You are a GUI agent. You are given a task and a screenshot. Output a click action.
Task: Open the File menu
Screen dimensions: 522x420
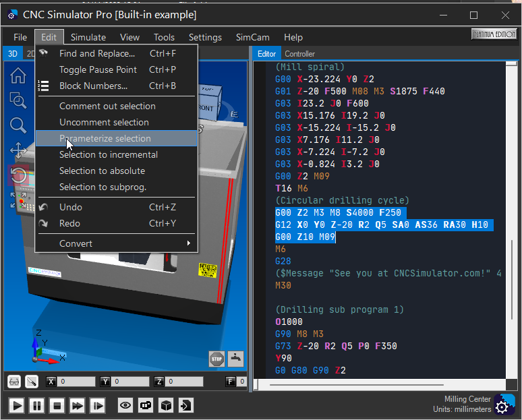[x=20, y=37]
